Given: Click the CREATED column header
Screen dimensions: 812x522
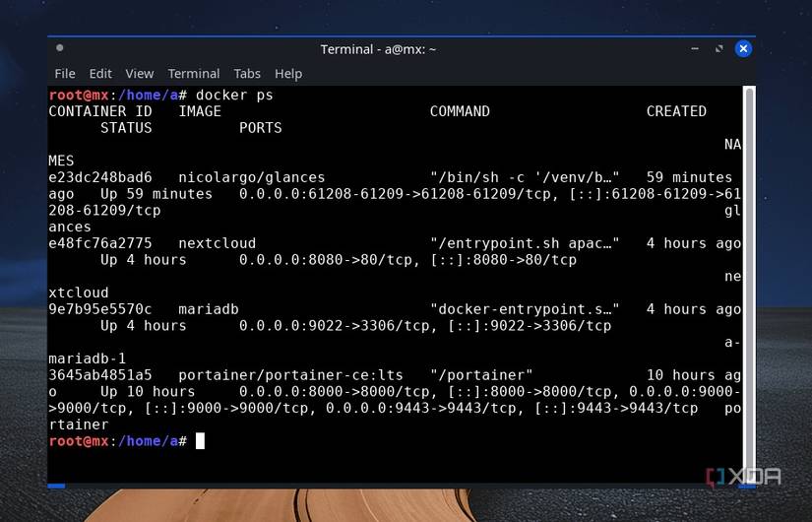Looking at the screenshot, I should pyautogui.click(x=676, y=111).
